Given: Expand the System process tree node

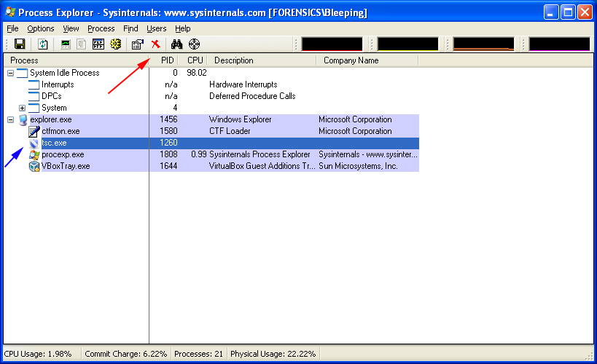Looking at the screenshot, I should click(22, 108).
